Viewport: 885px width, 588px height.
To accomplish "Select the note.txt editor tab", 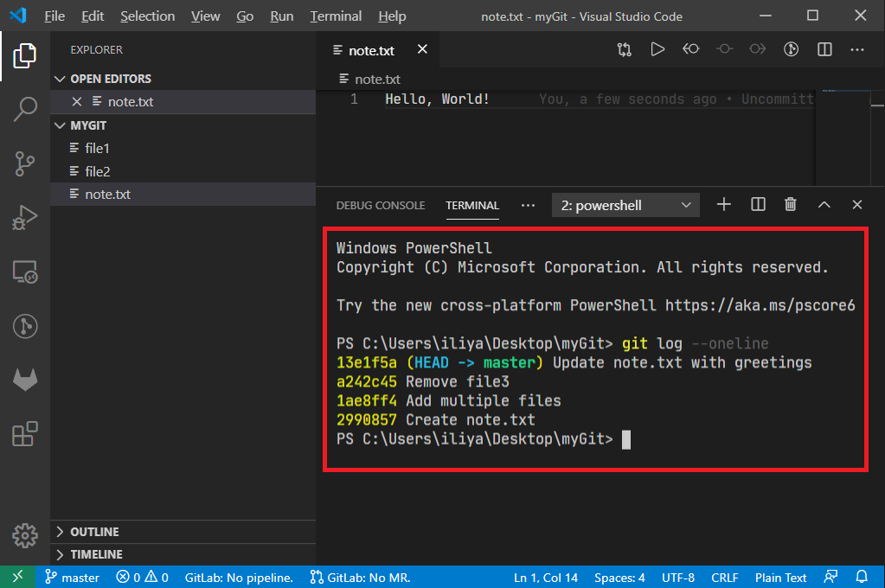I will pyautogui.click(x=377, y=50).
